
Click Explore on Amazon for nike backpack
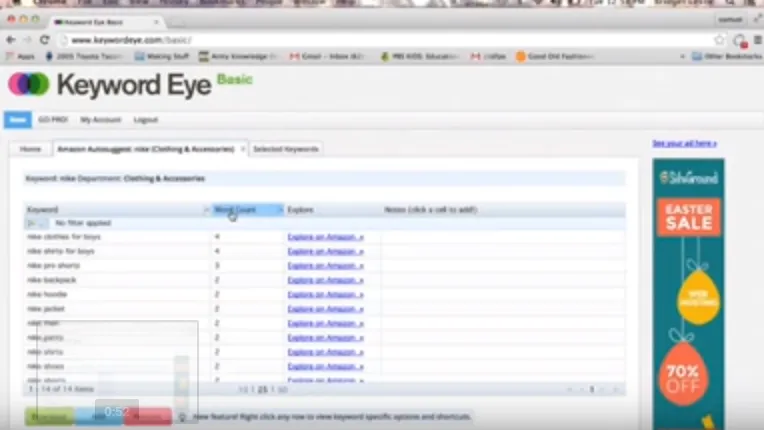pos(325,280)
